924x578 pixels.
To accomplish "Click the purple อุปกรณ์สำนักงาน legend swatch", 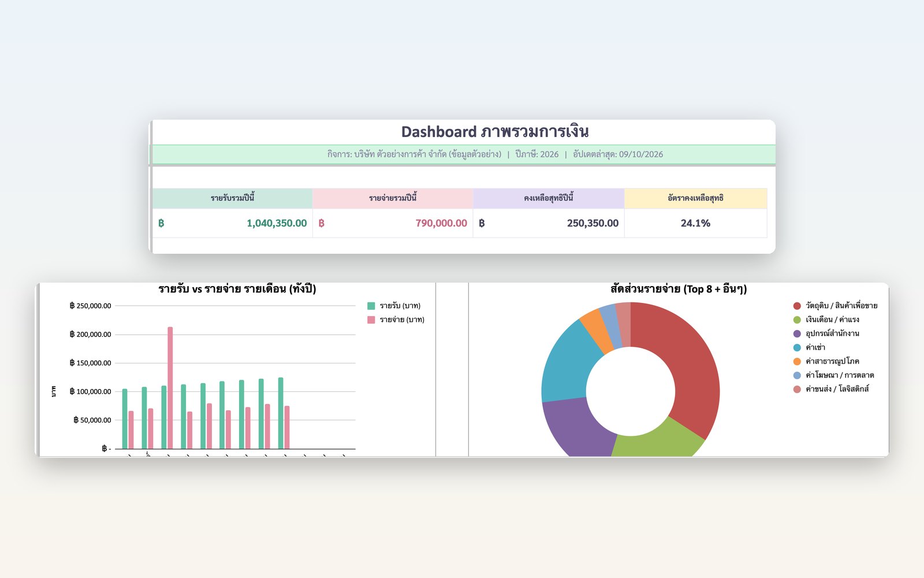I will point(797,334).
